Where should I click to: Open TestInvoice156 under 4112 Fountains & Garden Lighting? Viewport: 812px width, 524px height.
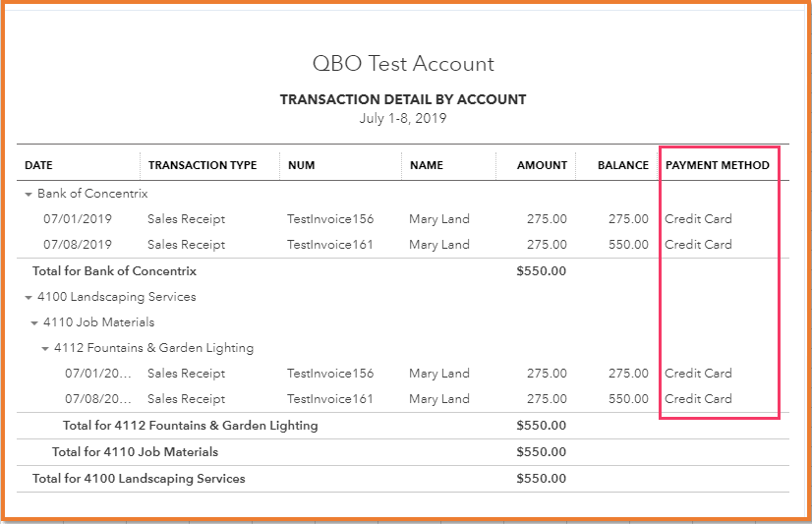tap(330, 374)
